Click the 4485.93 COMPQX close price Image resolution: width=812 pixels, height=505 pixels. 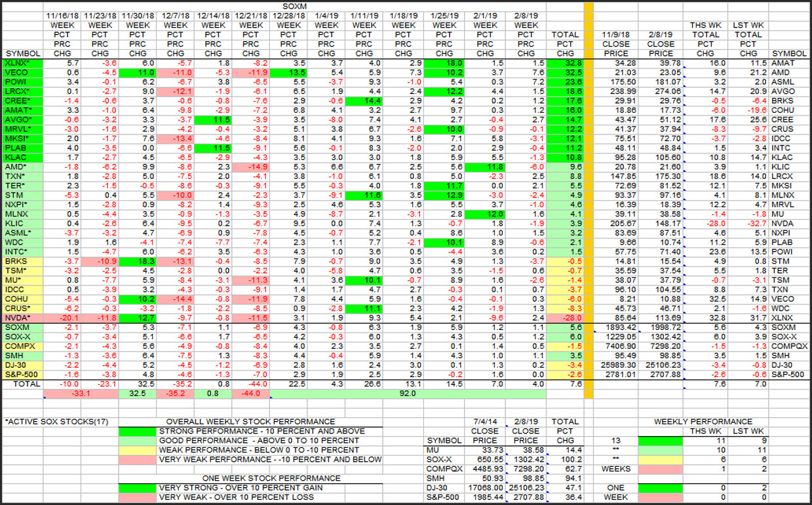coord(485,470)
